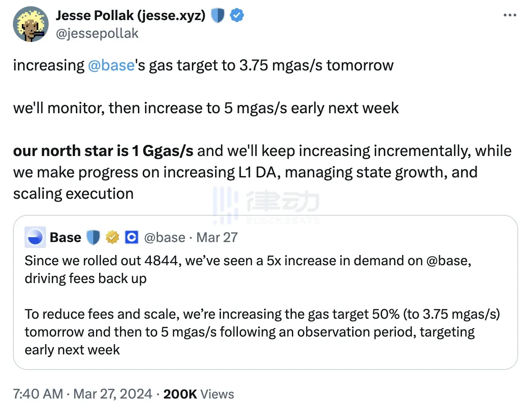Viewport: 532px width, 411px height.
Task: Click the Jesse Pollak (jesse.xyz) display name
Action: click(x=130, y=16)
